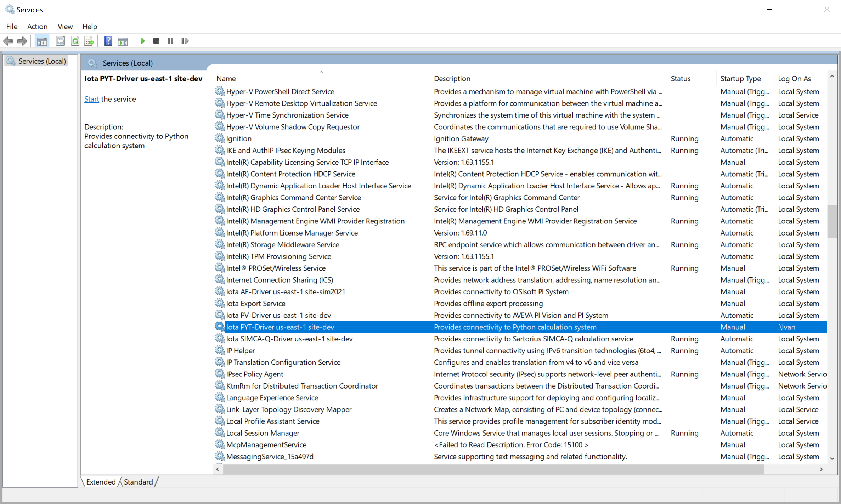The height and width of the screenshot is (504, 841).
Task: Select MessagingService_15a497d row
Action: point(520,456)
